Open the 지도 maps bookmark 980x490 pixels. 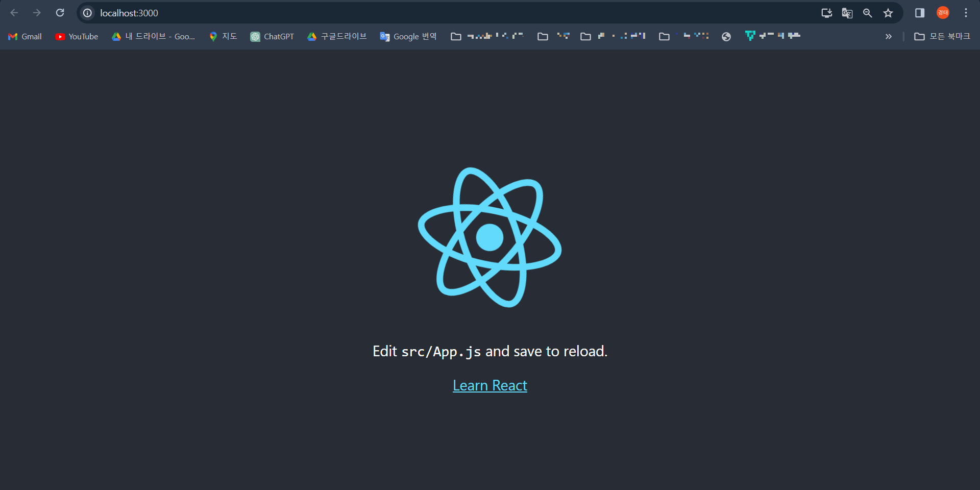[223, 36]
